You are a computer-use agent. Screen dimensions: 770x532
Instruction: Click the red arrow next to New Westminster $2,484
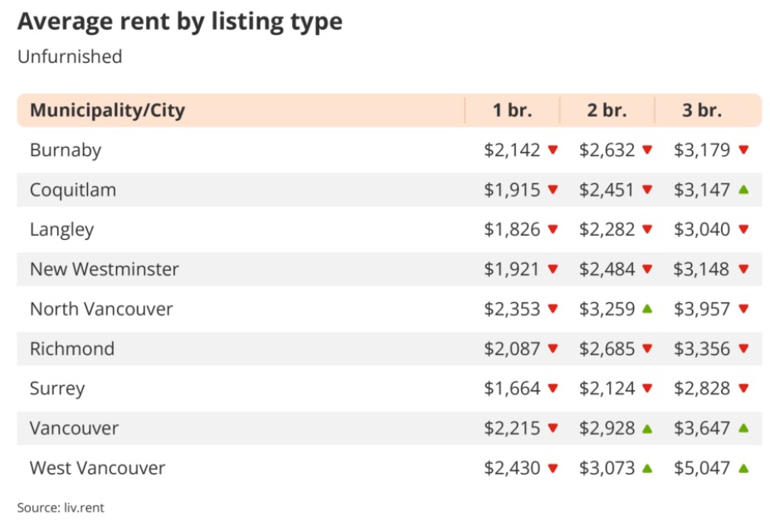click(x=648, y=269)
